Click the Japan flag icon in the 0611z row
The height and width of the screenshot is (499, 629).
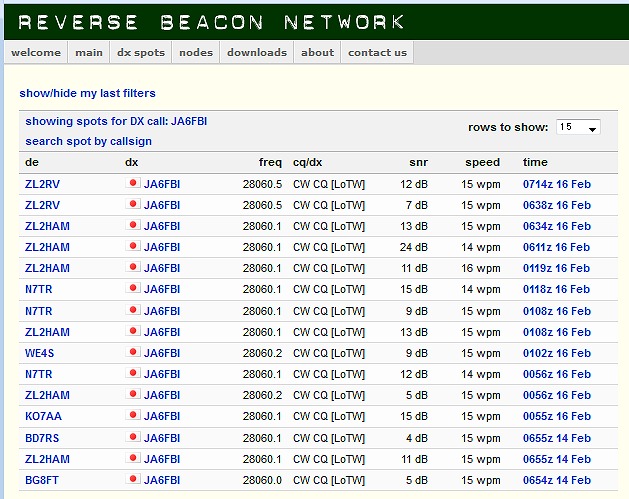pos(132,246)
